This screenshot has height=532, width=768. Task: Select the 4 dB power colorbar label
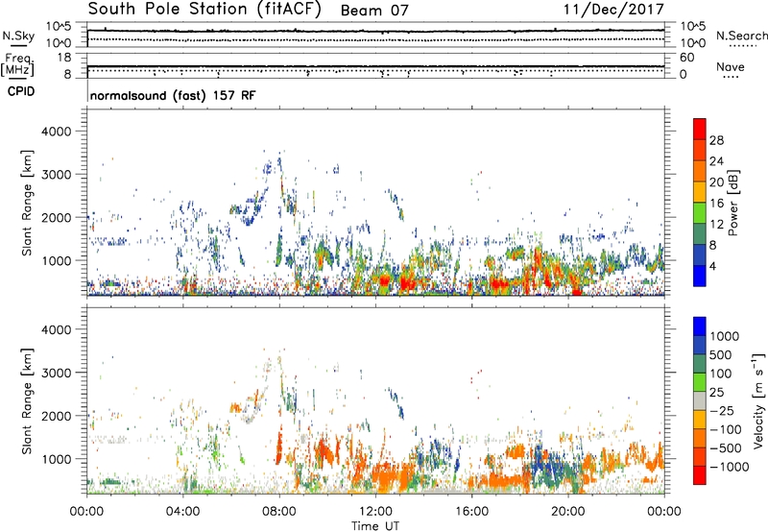713,267
